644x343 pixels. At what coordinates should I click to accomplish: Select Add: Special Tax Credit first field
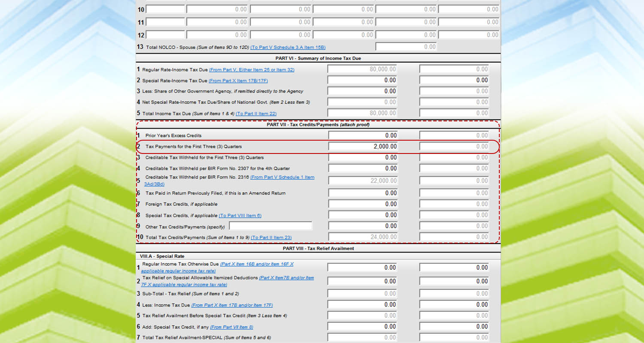point(363,327)
